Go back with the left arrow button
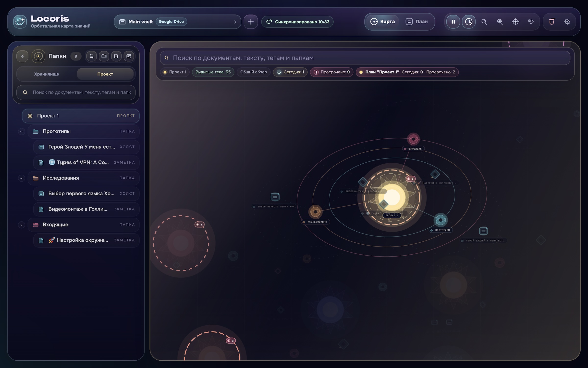This screenshot has height=368, width=588. [x=23, y=56]
